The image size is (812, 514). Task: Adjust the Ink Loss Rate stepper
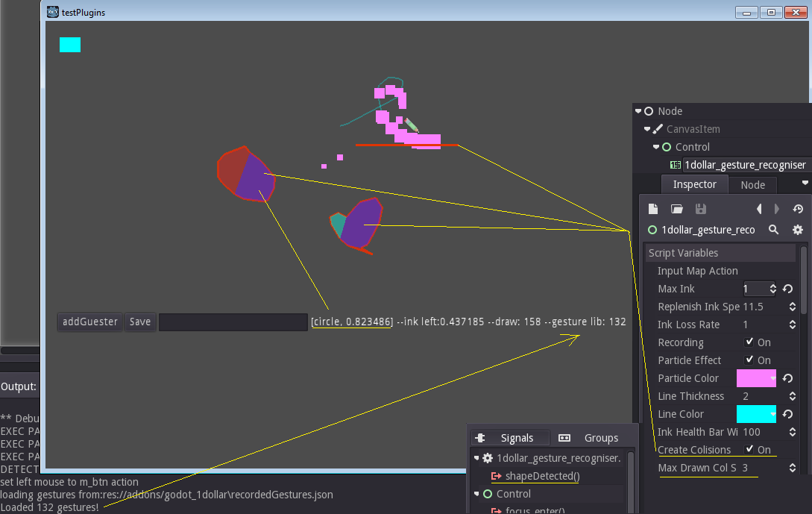[x=793, y=325]
